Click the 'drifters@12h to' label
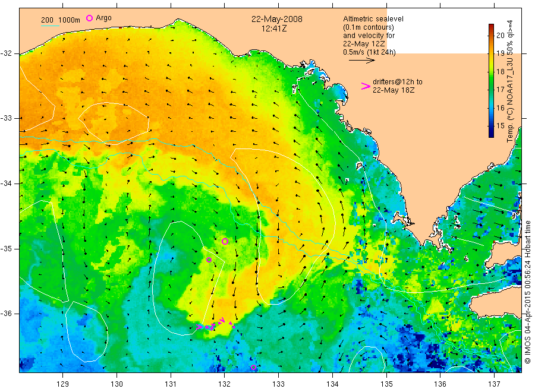This screenshot has height=392, width=535. 398,82
